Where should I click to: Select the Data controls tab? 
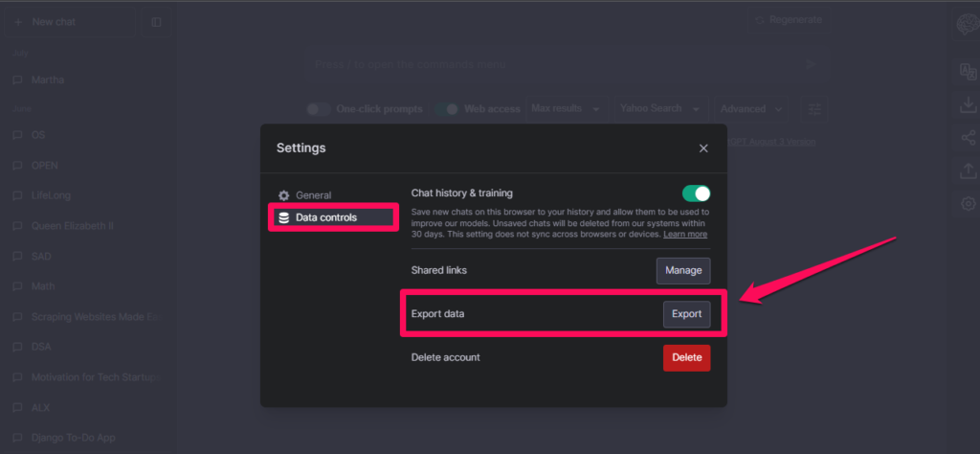[333, 217]
